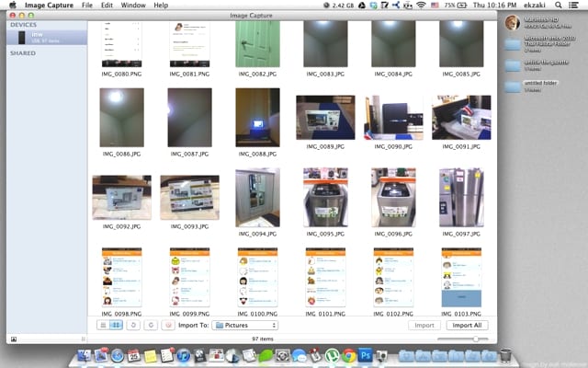Select the cabinet photo IMG_0094.JPG
588x368 pixels.
[257, 198]
